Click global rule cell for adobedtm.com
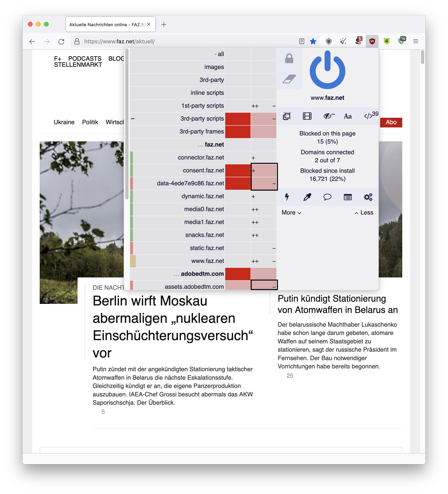Image resolution: width=448 pixels, height=494 pixels. point(238,274)
